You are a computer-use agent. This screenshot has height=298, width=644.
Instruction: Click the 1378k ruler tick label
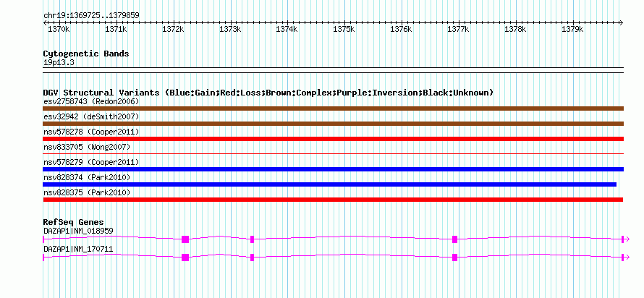[515, 30]
